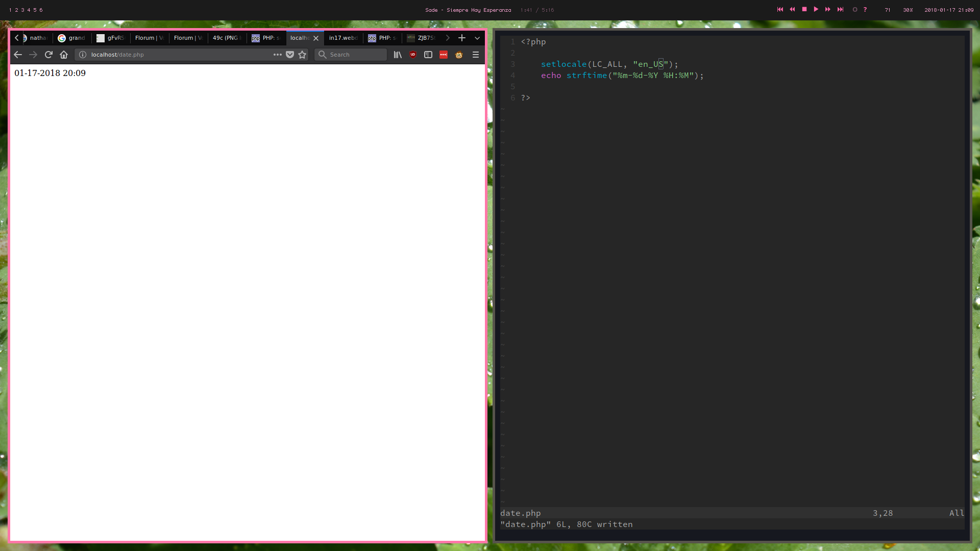This screenshot has height=551, width=980.
Task: Switch to workspace 3 in top bar
Action: point(22,10)
